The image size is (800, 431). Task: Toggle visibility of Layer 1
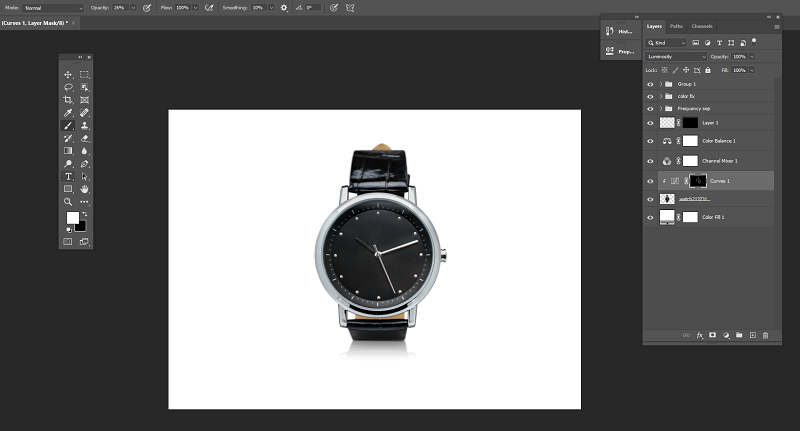pos(650,123)
